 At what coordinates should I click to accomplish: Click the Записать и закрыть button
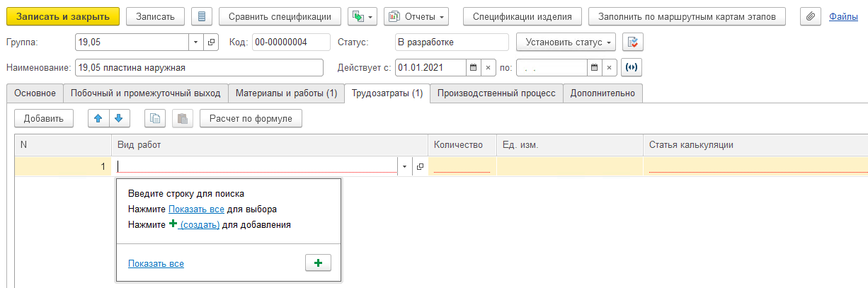63,16
